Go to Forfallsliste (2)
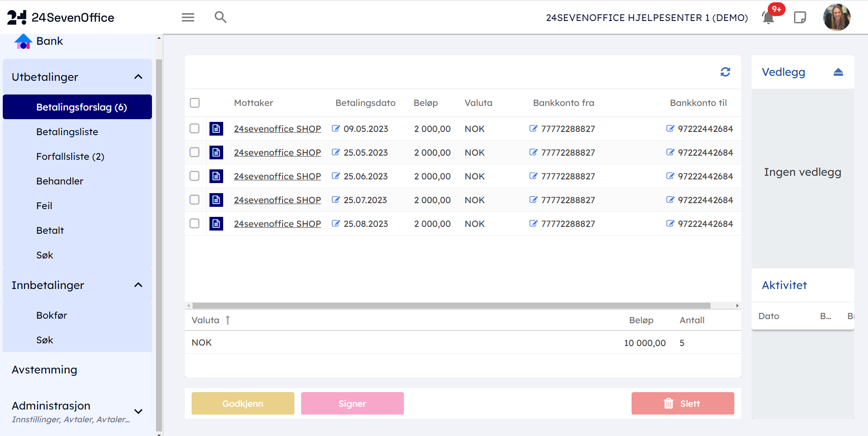 [x=70, y=157]
